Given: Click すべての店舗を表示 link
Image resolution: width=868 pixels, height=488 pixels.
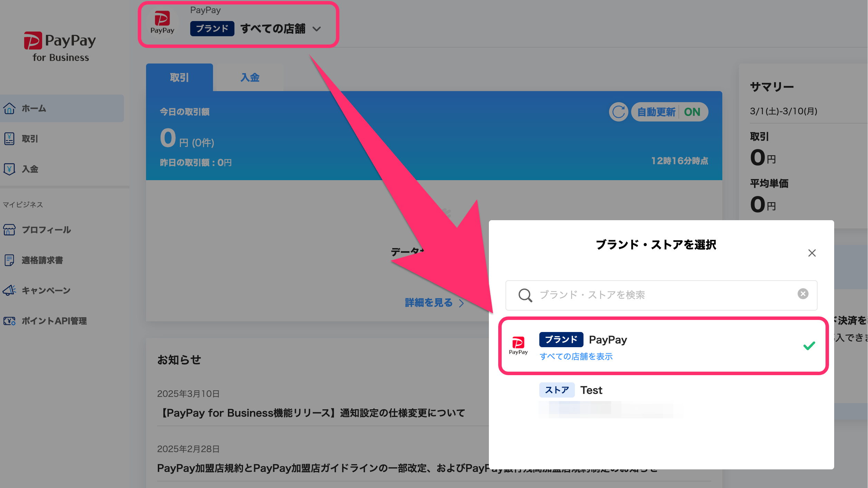Looking at the screenshot, I should pos(576,357).
